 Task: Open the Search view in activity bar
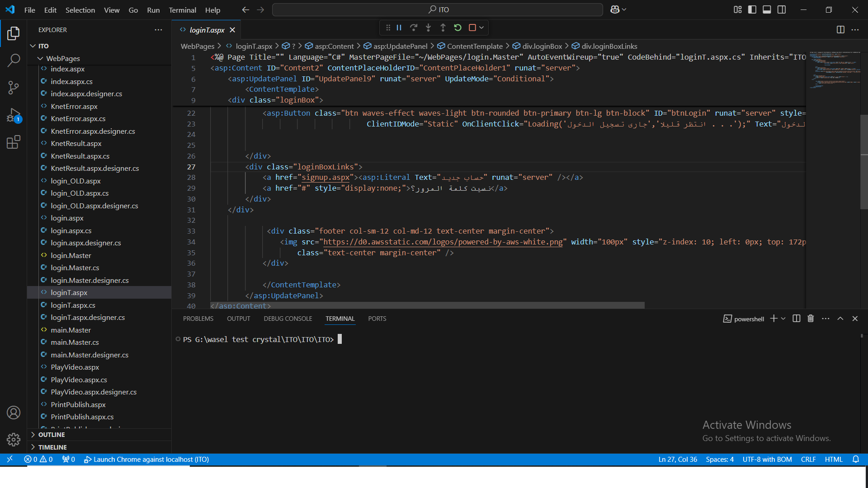(x=14, y=60)
